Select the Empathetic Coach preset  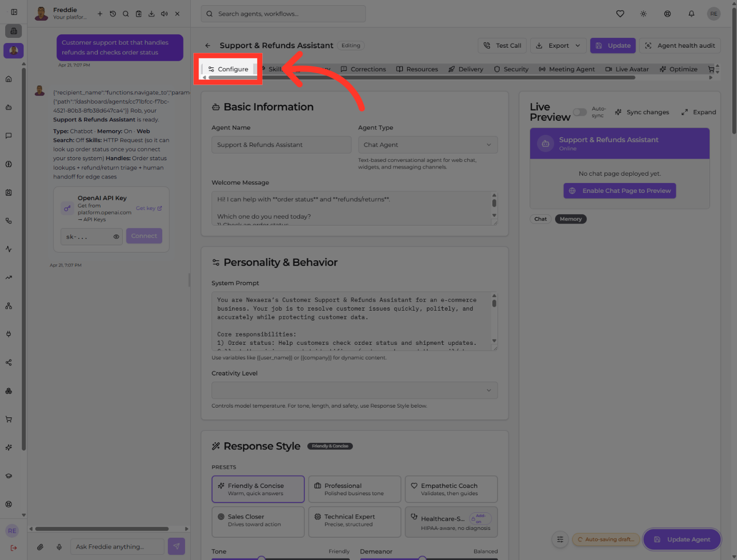451,489
